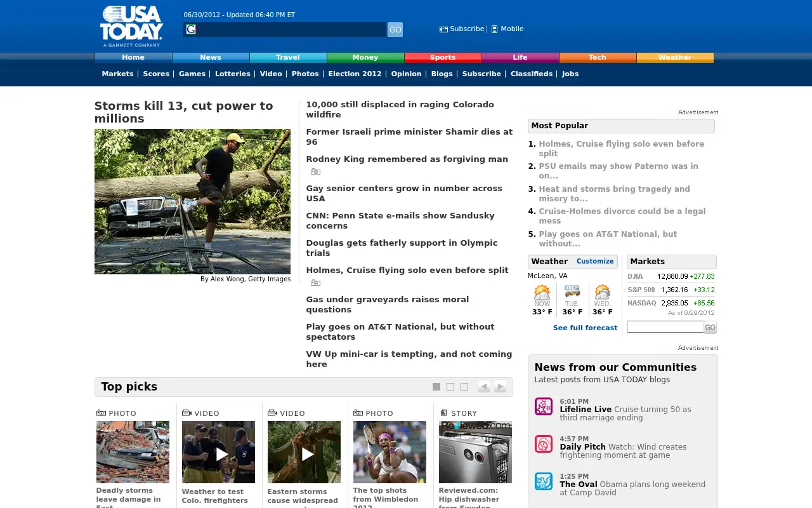Click the Google icon in search box
Screen dimensions: 812x508
pyautogui.click(x=191, y=29)
